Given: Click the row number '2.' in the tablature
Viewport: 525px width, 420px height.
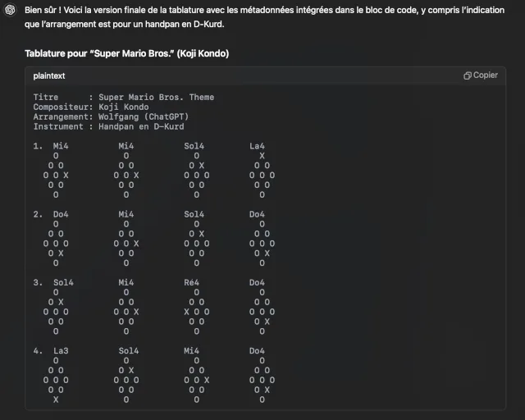Looking at the screenshot, I should (38, 214).
